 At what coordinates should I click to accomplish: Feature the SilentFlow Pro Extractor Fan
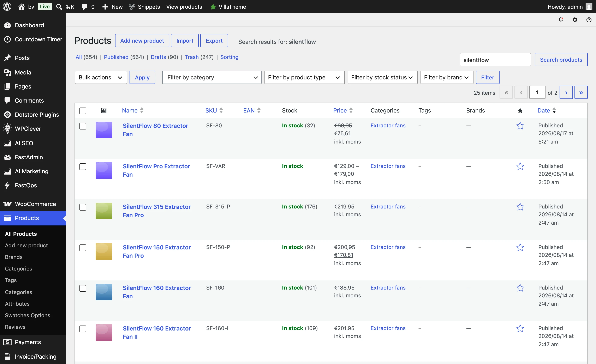520,166
